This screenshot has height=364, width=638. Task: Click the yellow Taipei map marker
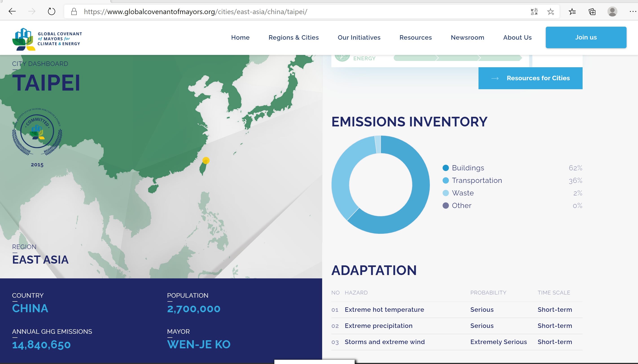coord(206,160)
